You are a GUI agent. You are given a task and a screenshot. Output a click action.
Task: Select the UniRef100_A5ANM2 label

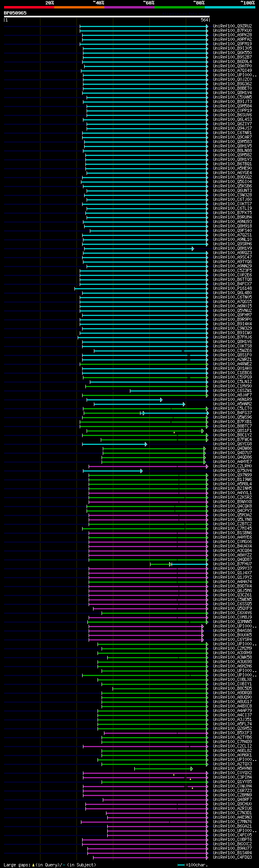232,404
